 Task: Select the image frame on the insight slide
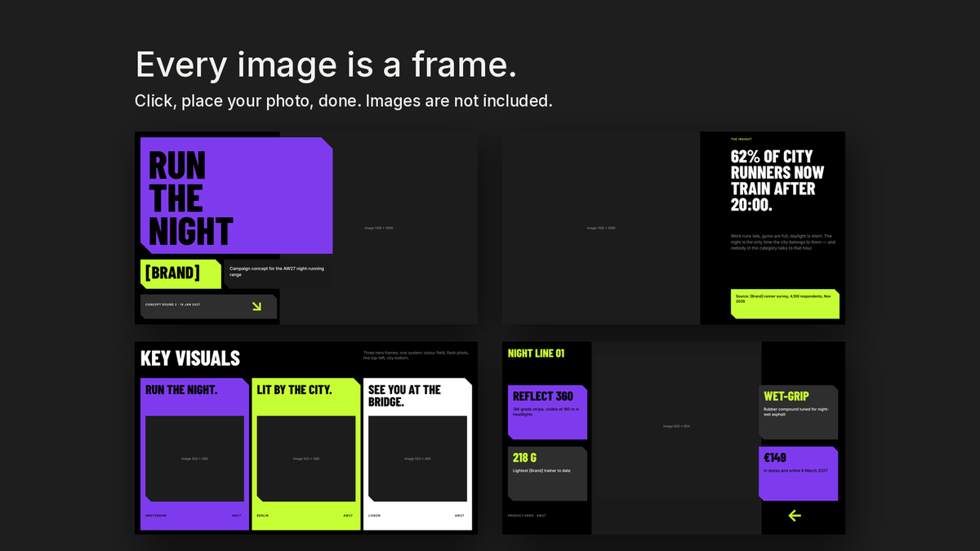tap(601, 228)
